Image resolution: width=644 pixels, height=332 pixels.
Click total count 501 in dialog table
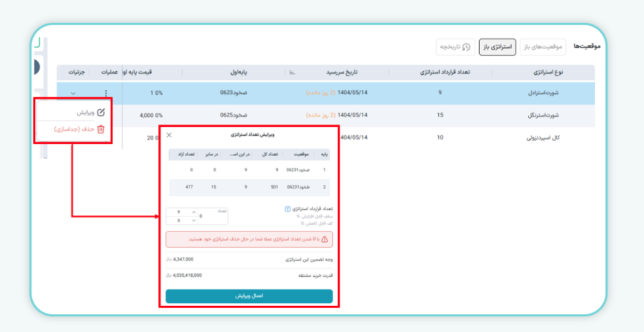click(274, 187)
